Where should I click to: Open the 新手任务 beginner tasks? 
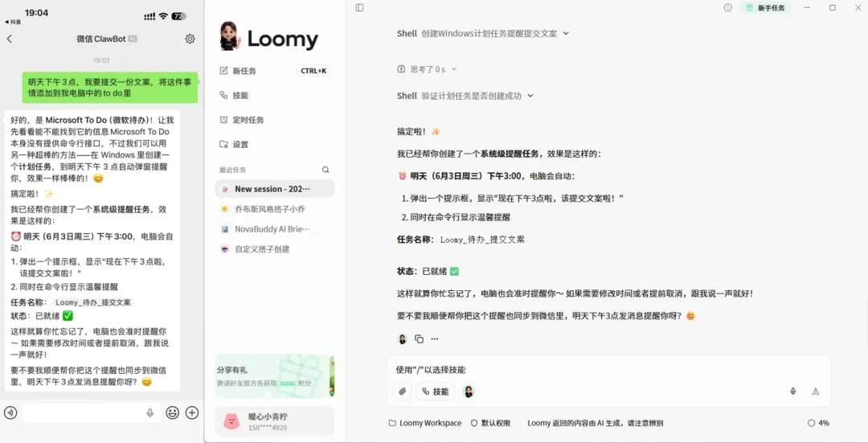click(x=766, y=8)
